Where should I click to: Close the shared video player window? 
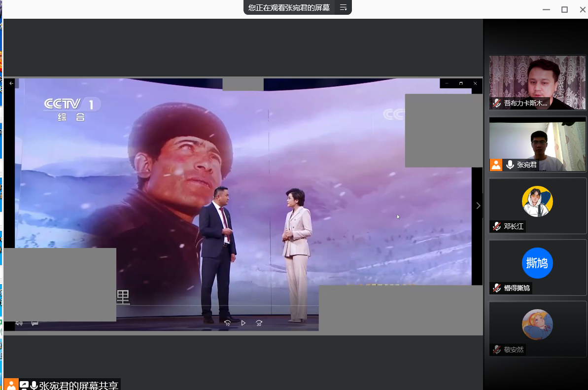pos(475,83)
